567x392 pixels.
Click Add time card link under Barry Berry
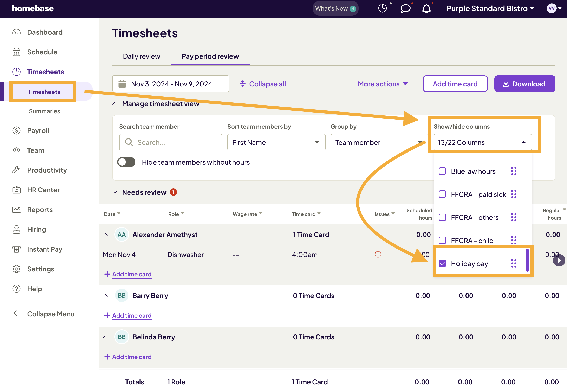[132, 315]
